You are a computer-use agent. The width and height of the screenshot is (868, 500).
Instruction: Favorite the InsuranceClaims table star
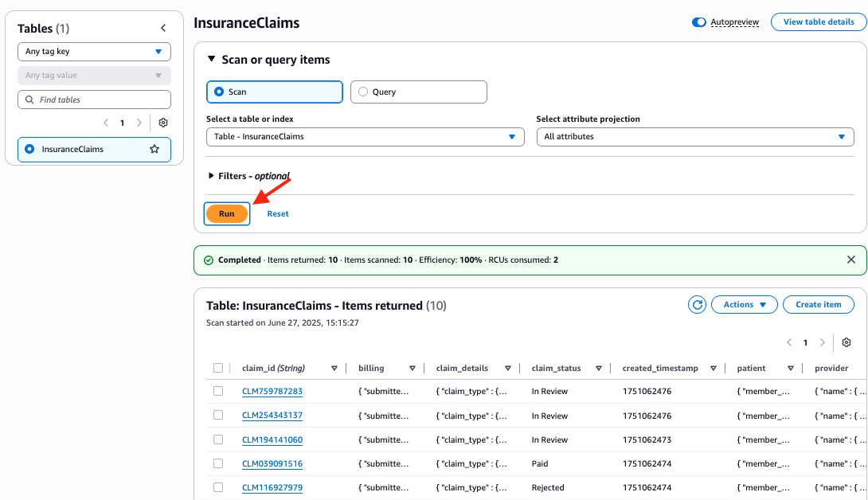(154, 149)
